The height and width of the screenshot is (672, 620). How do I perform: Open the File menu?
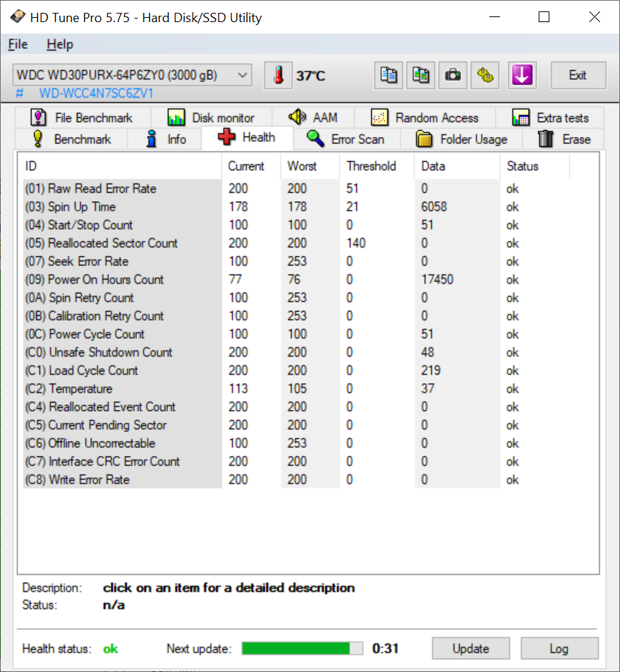(x=18, y=44)
